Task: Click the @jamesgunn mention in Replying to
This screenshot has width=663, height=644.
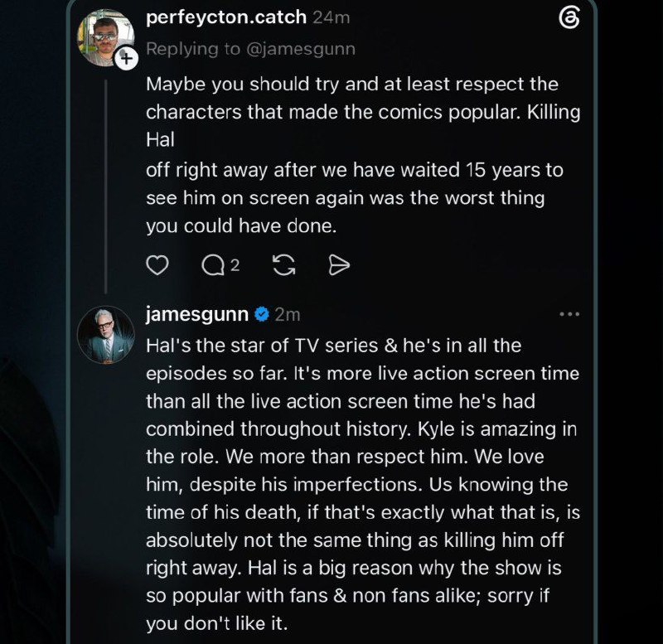Action: point(300,49)
